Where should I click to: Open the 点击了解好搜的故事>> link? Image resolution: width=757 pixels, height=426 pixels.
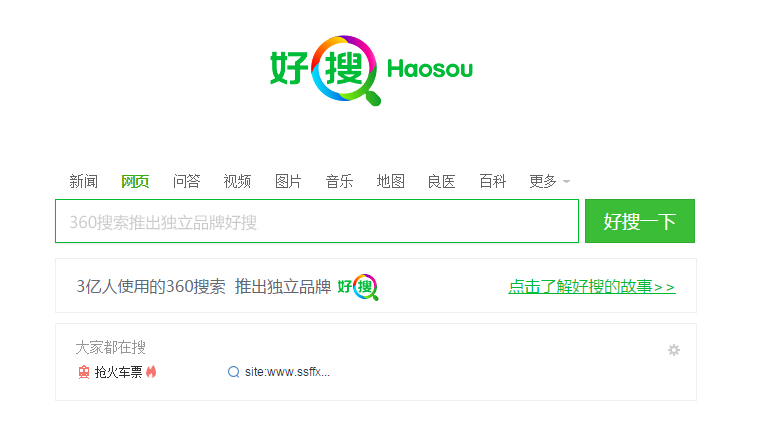pyautogui.click(x=591, y=287)
